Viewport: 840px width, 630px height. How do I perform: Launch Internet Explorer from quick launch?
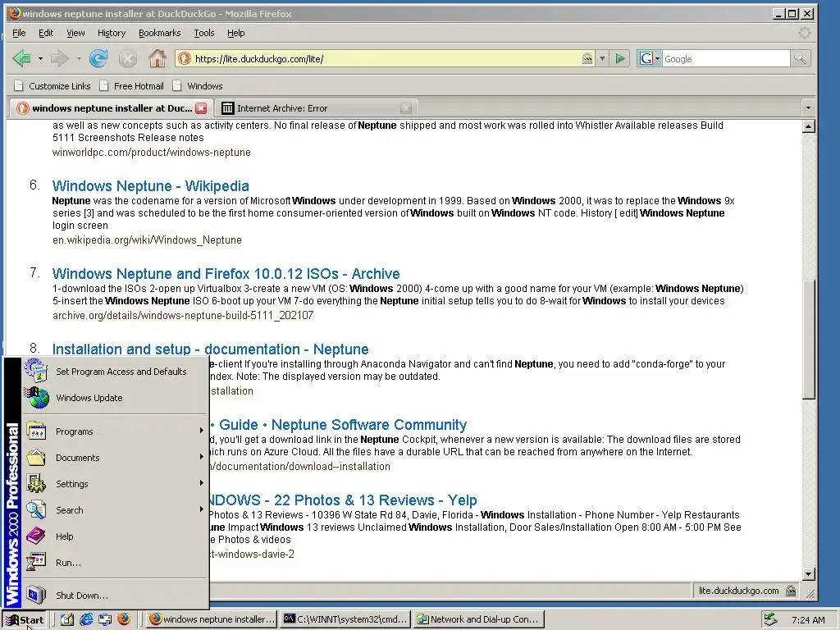tap(85, 619)
